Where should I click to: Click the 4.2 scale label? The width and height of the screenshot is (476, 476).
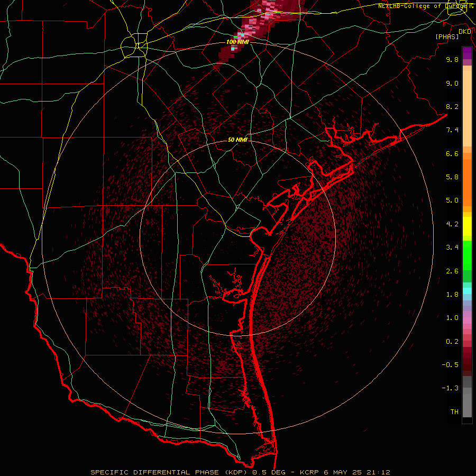tap(452, 224)
